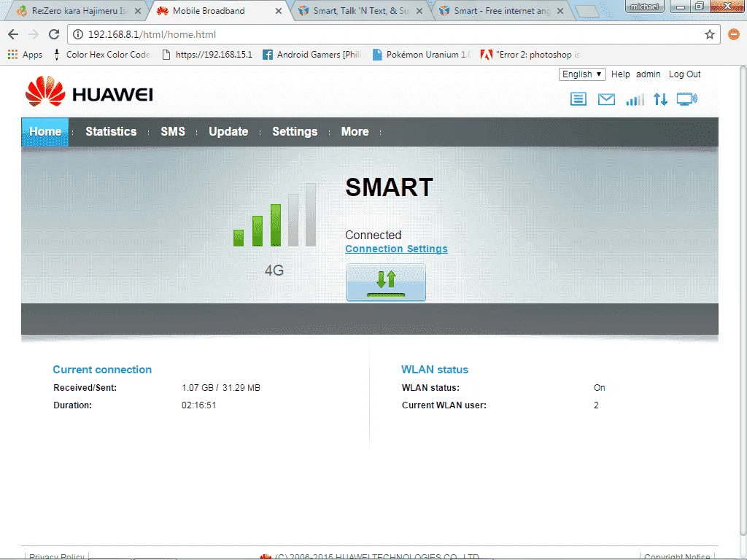
Task: Click the 1.07 GB / 31.29 MB value
Action: point(221,388)
